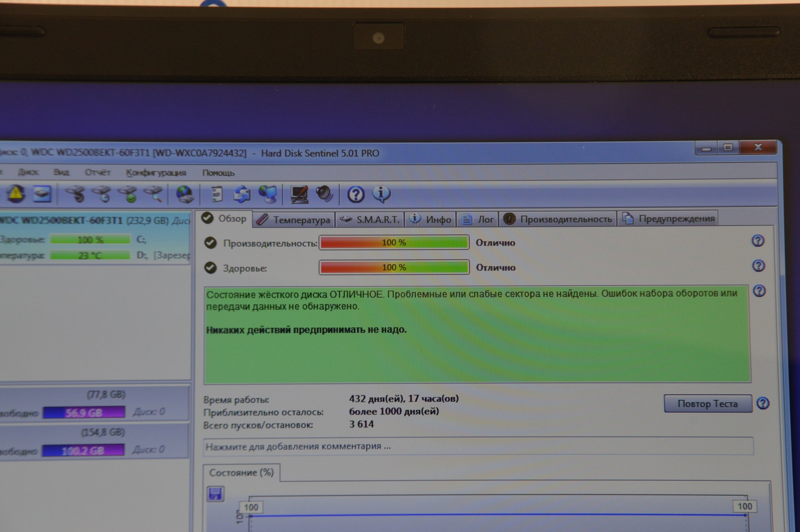Viewport: 800px width, 532px height.
Task: Click the right 100 chart value label
Action: pos(744,506)
